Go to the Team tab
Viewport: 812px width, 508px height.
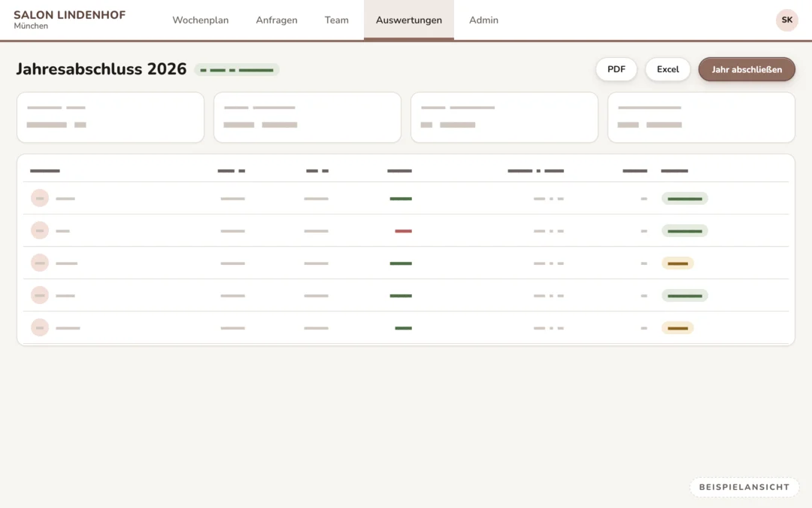[x=337, y=20]
